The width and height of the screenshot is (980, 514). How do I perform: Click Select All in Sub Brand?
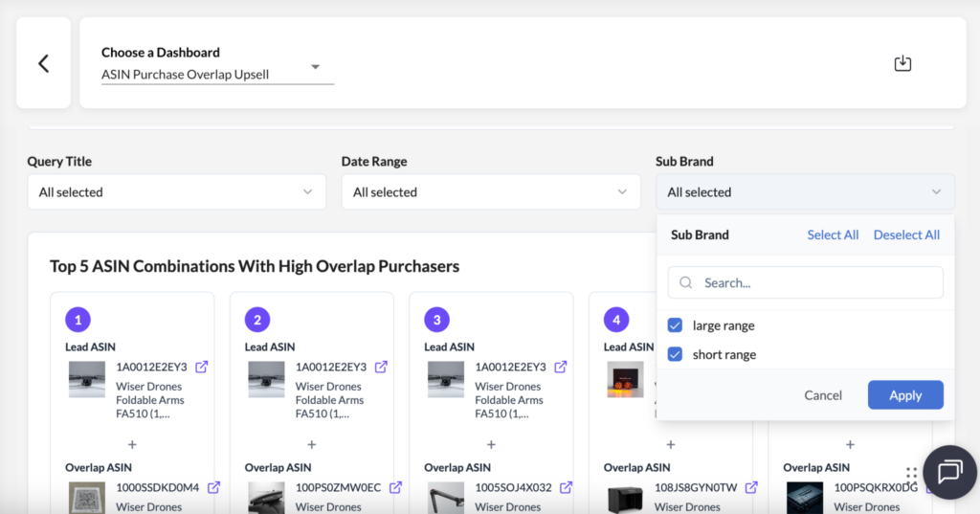[833, 235]
